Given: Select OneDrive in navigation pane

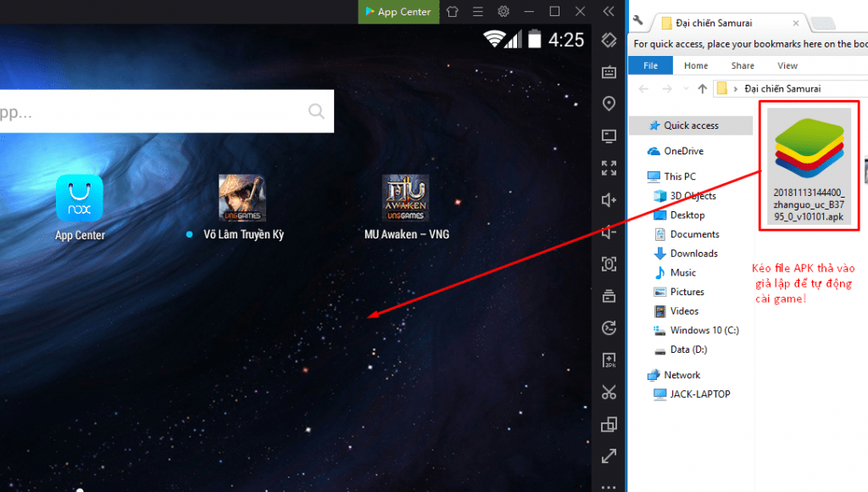Looking at the screenshot, I should point(684,151).
